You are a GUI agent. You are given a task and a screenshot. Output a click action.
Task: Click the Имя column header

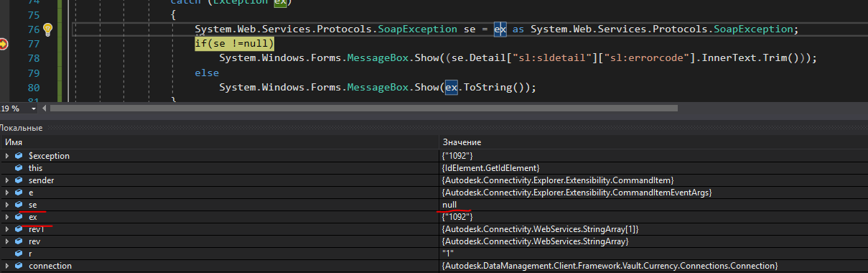point(14,142)
